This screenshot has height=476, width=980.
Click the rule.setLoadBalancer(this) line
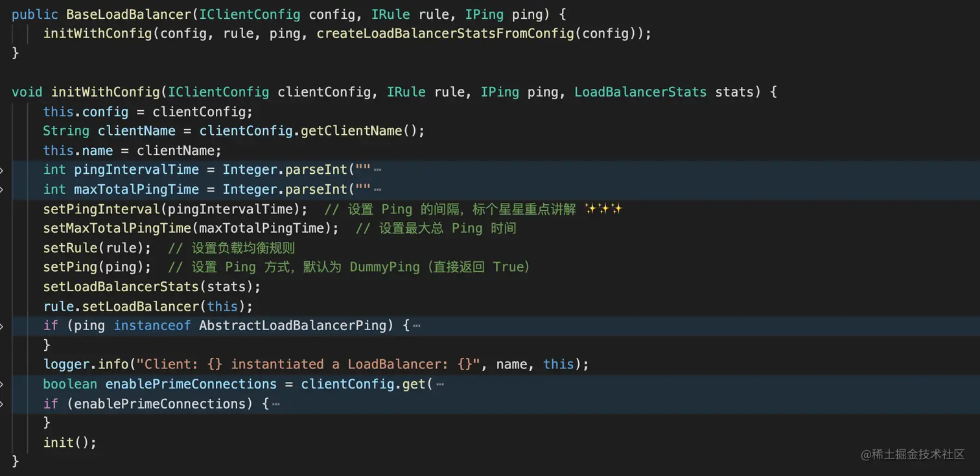pos(148,306)
